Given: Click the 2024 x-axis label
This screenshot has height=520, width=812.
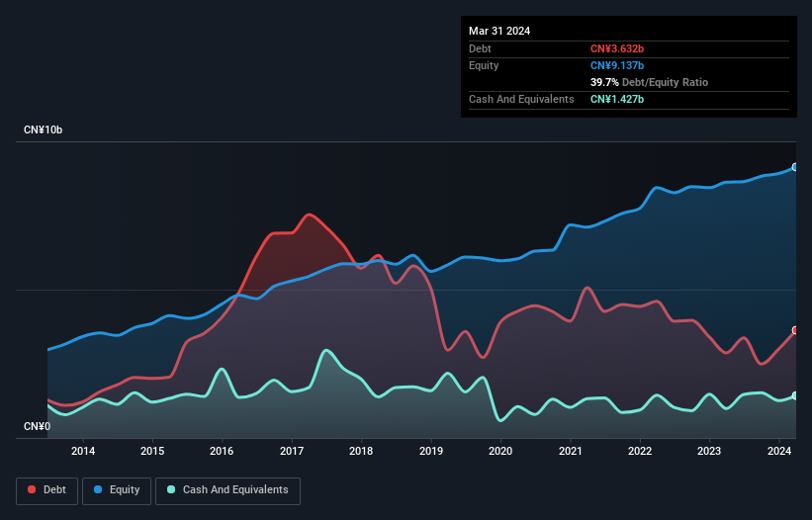Looking at the screenshot, I should pos(779,451).
